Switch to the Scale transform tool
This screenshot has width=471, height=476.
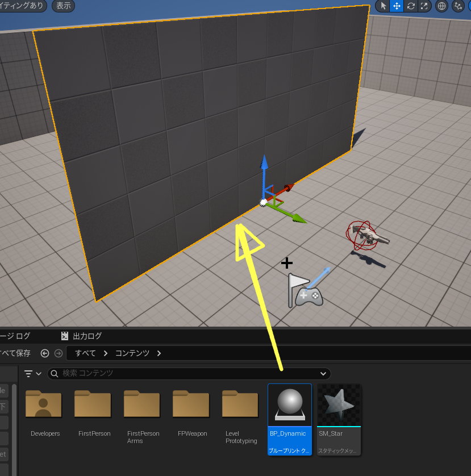pos(424,6)
